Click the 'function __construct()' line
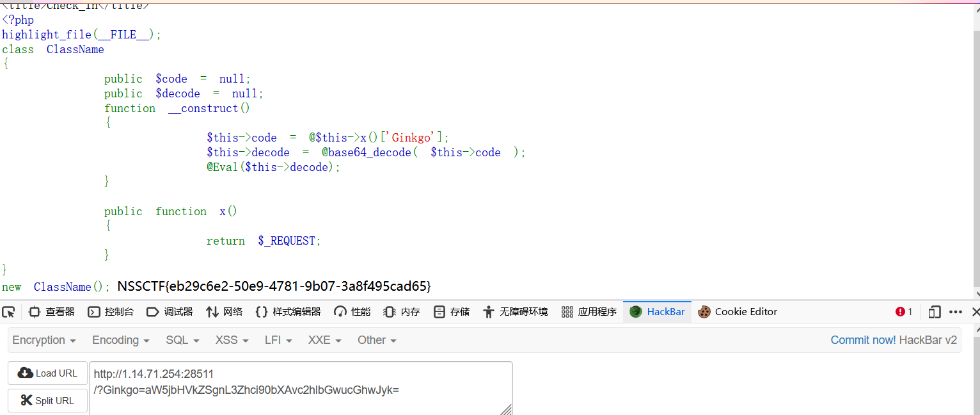 [x=178, y=108]
